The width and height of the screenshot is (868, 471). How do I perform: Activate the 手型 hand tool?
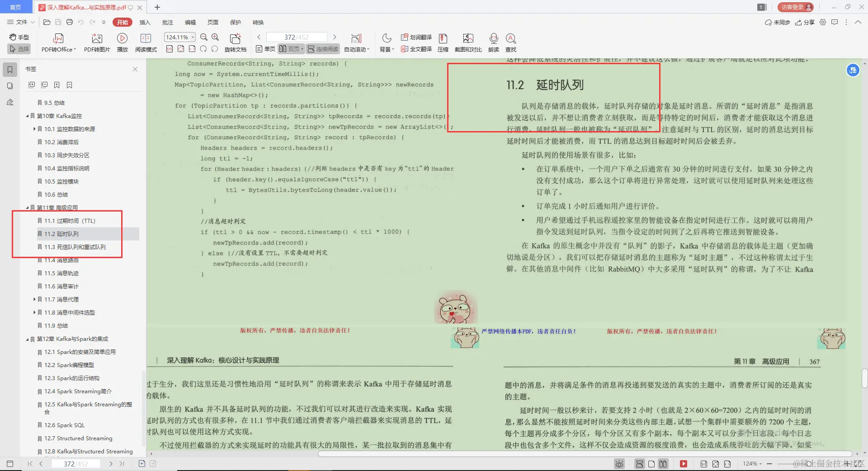pos(19,37)
